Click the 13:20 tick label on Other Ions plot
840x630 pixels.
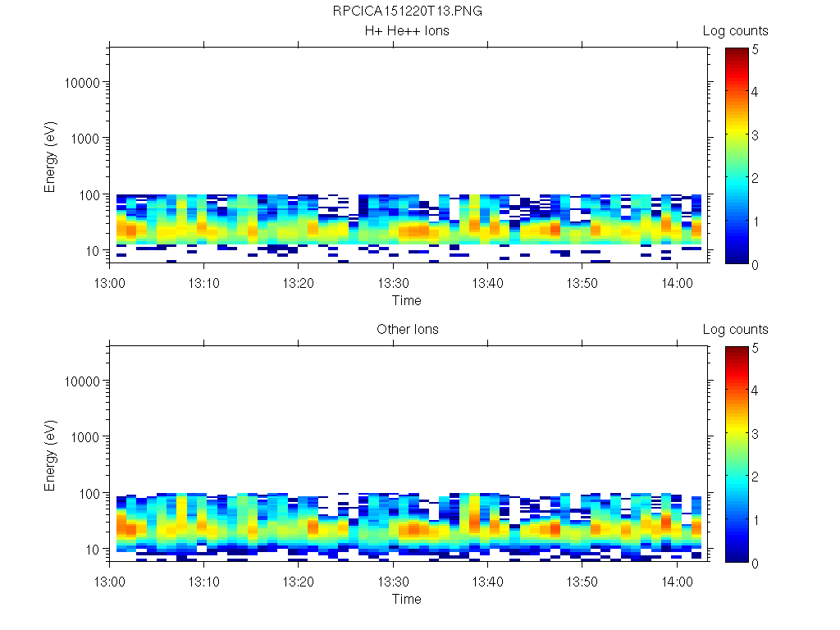coord(298,582)
